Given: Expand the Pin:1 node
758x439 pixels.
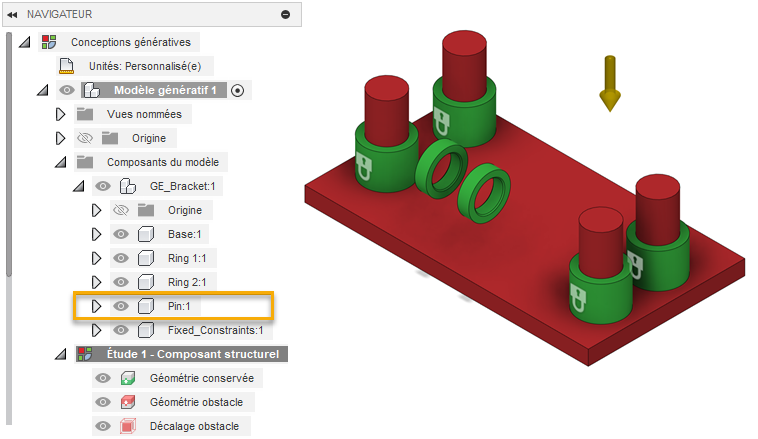Looking at the screenshot, I should click(x=96, y=306).
